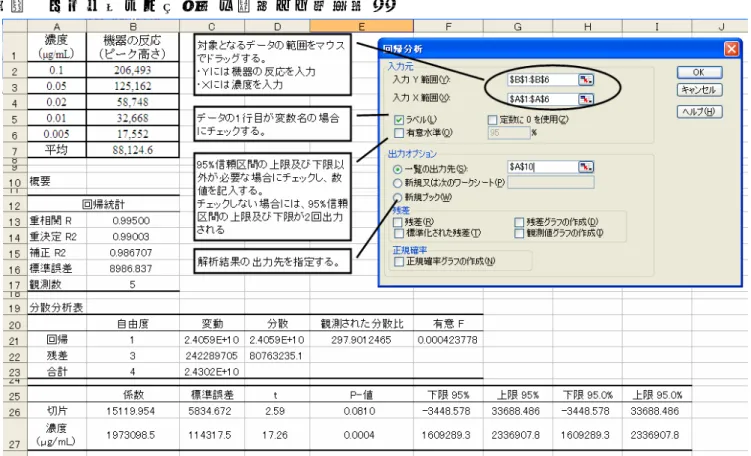
Task: Open help with the ヘルプ(H) button
Action: [699, 112]
